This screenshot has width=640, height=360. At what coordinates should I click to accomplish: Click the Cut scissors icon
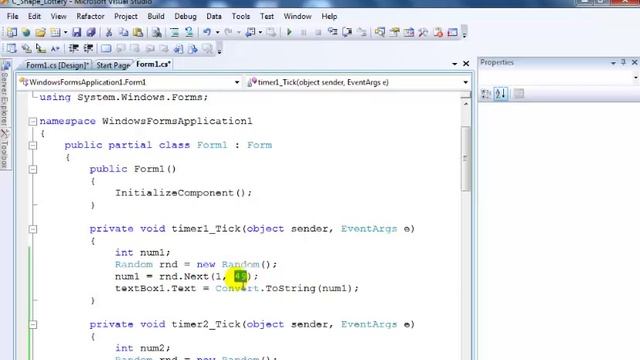[109, 32]
